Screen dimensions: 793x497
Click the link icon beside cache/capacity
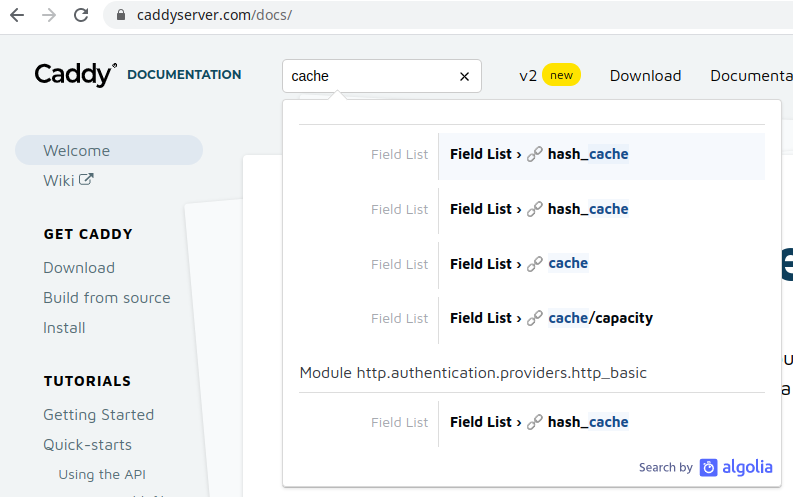(535, 318)
